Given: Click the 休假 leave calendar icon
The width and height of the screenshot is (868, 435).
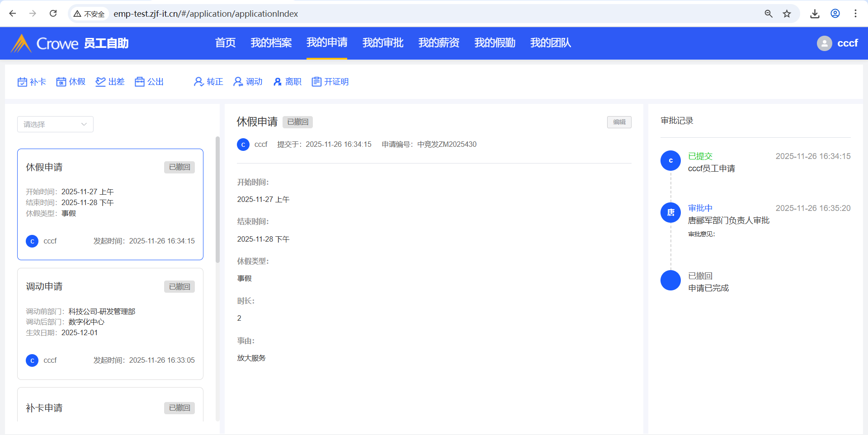Looking at the screenshot, I should click(x=61, y=82).
